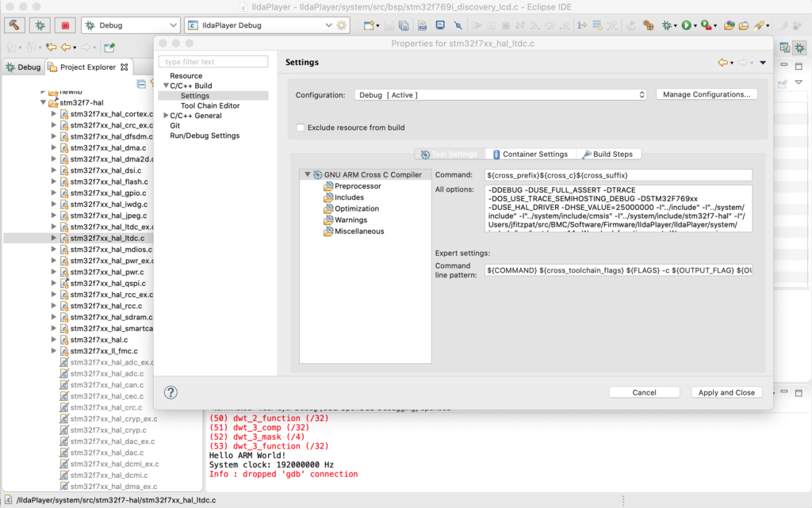Select Tool Chain Editor in the tree
Viewport: 812px width, 508px height.
click(x=209, y=105)
